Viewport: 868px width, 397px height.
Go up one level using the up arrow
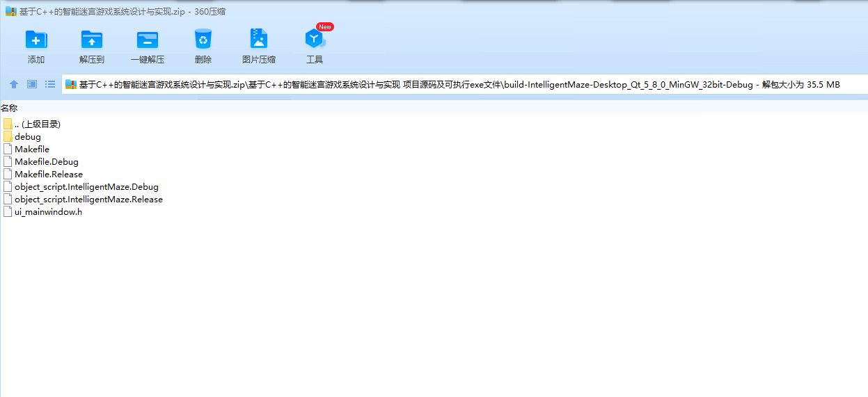point(14,84)
